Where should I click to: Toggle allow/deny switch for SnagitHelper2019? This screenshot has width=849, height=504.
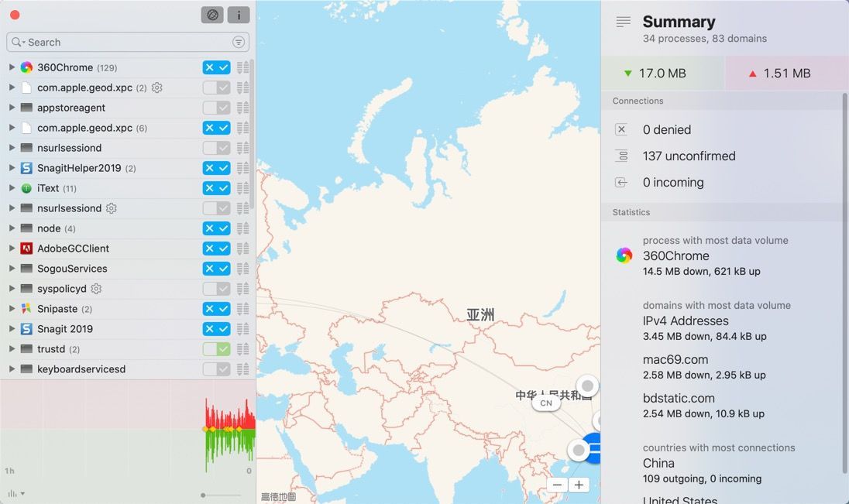[217, 168]
